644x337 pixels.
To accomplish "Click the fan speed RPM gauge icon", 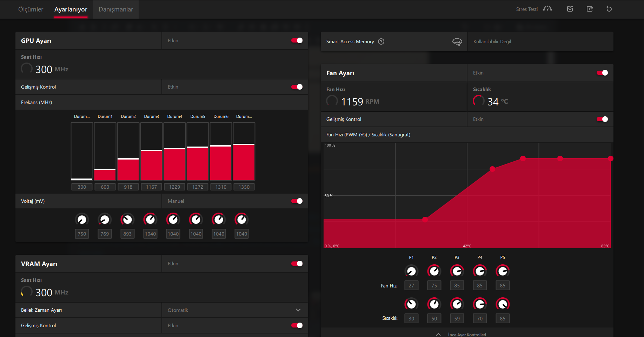I will click(x=332, y=101).
